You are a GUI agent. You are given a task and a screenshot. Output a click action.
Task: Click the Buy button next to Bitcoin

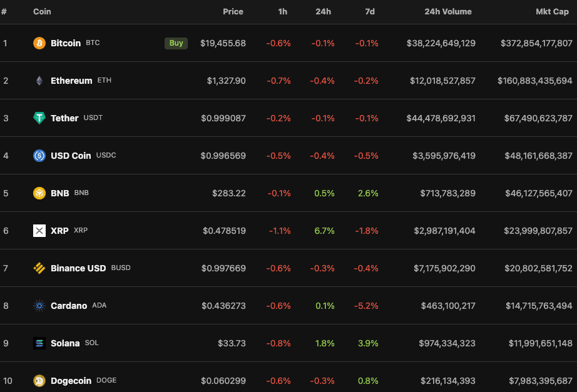(176, 43)
